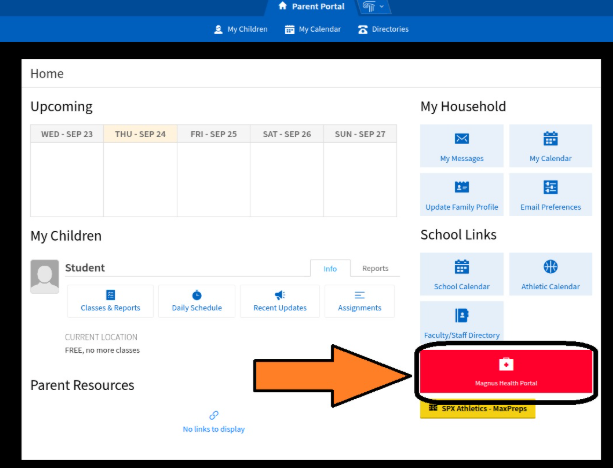Click the envelope icon in My Messages tile
The height and width of the screenshot is (468, 613).
point(462,139)
